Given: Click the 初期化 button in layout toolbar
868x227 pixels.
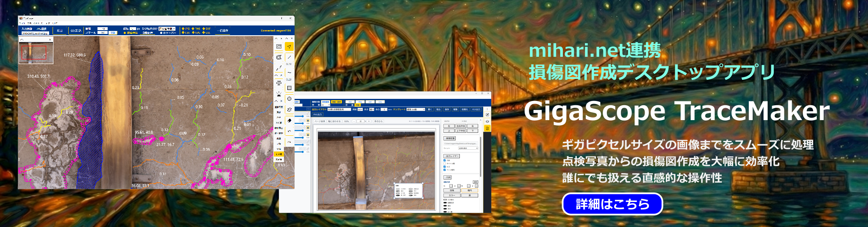Looking at the screenshot, I should (465, 109).
